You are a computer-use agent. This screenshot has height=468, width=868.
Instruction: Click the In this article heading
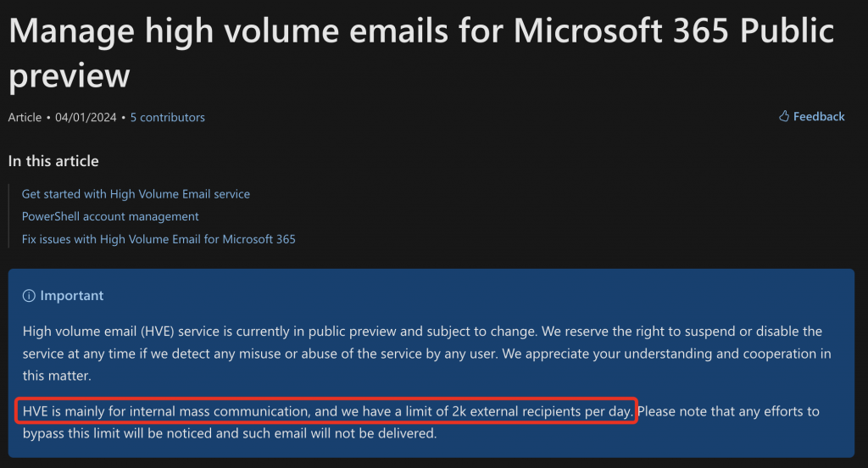click(53, 161)
